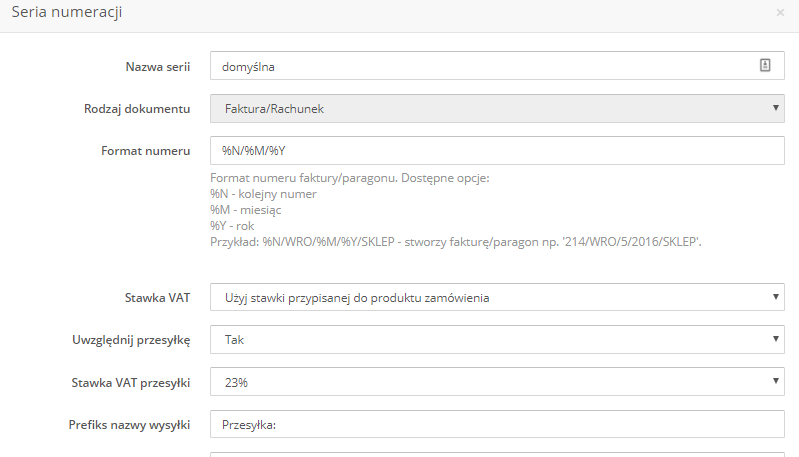Select the Prefiks nazwy wysyłki input
The height and width of the screenshot is (457, 799).
click(x=497, y=424)
